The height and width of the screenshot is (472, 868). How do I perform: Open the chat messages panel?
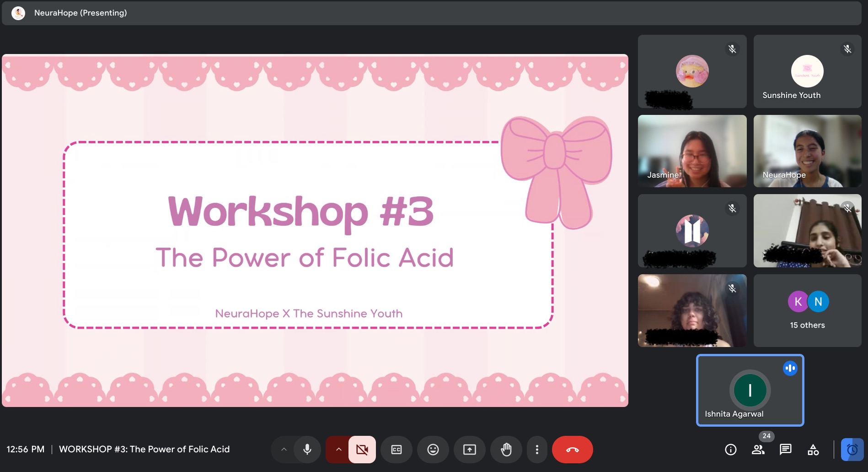(x=785, y=450)
